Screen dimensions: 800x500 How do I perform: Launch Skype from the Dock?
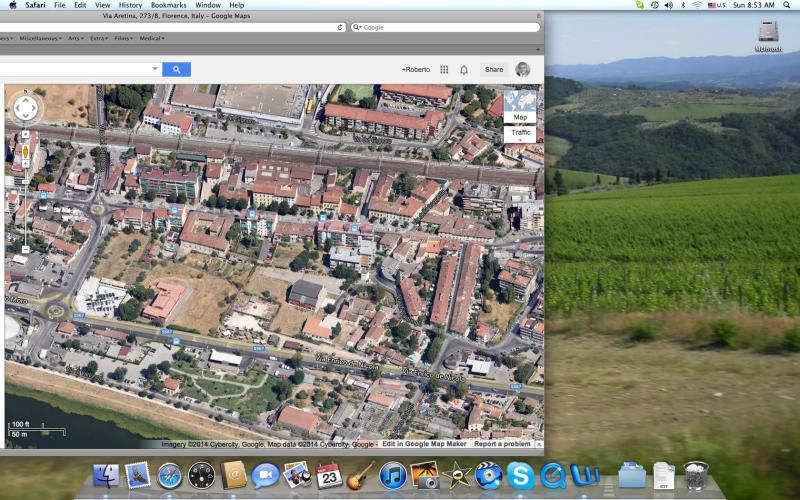tap(519, 475)
